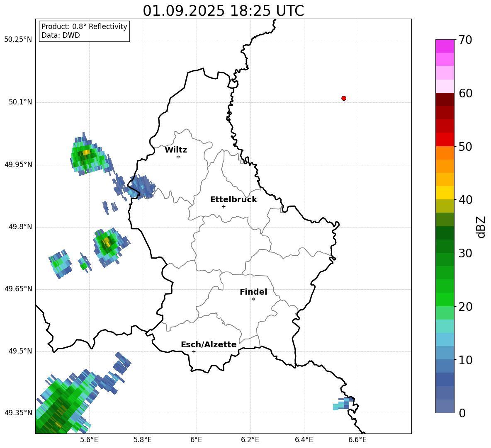Click the 49.5°N latitude label
This screenshot has width=491, height=448.
pos(20,351)
